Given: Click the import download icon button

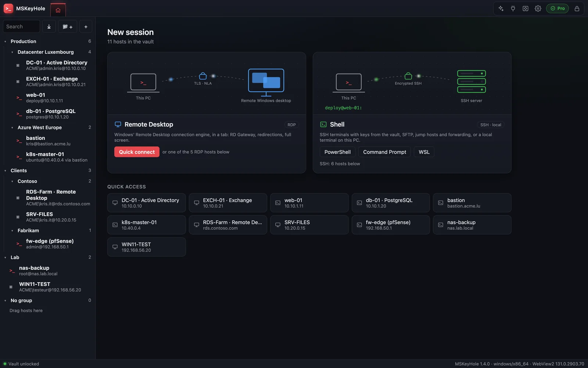Looking at the screenshot, I should click(x=49, y=26).
